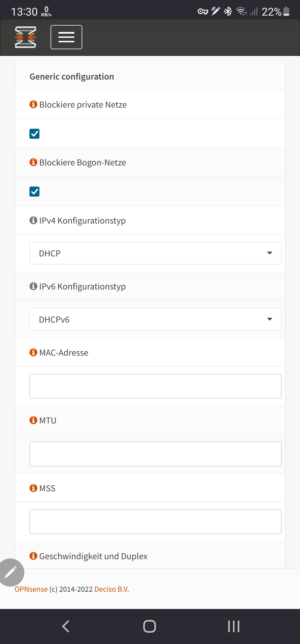The height and width of the screenshot is (644, 300).
Task: Show help icon next to MSS
Action: point(33,488)
